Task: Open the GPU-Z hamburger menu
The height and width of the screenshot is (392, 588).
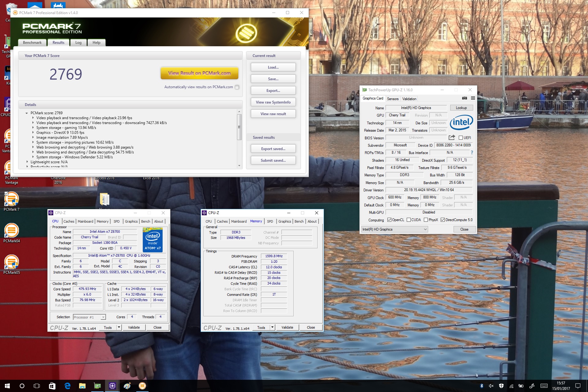Action: pyautogui.click(x=473, y=98)
